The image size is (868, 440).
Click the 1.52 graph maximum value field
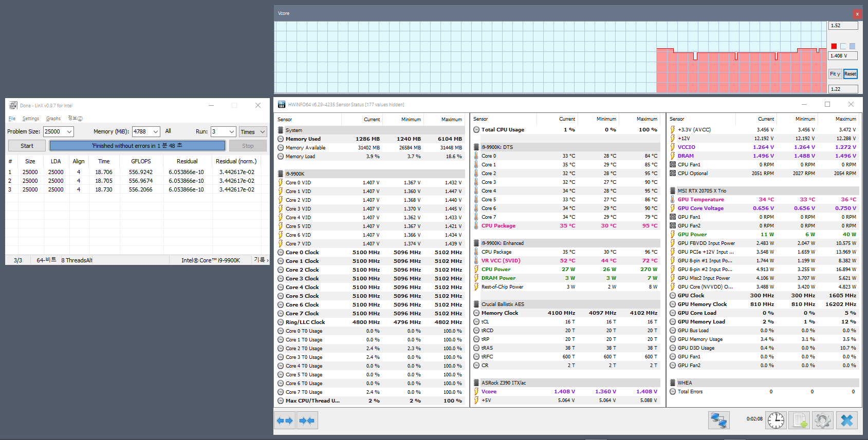tap(843, 26)
